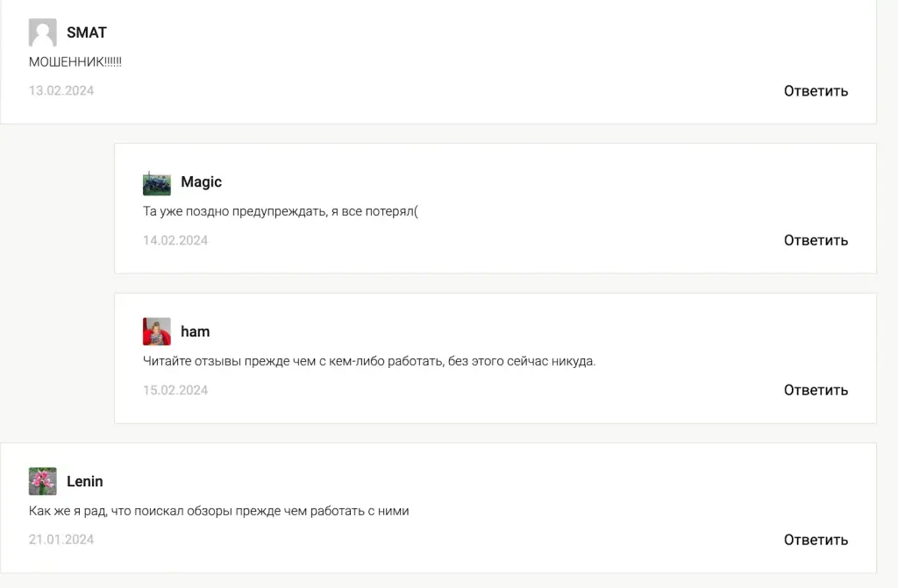Reply to ham's comment with Ответить
This screenshot has width=898, height=588.
click(816, 391)
